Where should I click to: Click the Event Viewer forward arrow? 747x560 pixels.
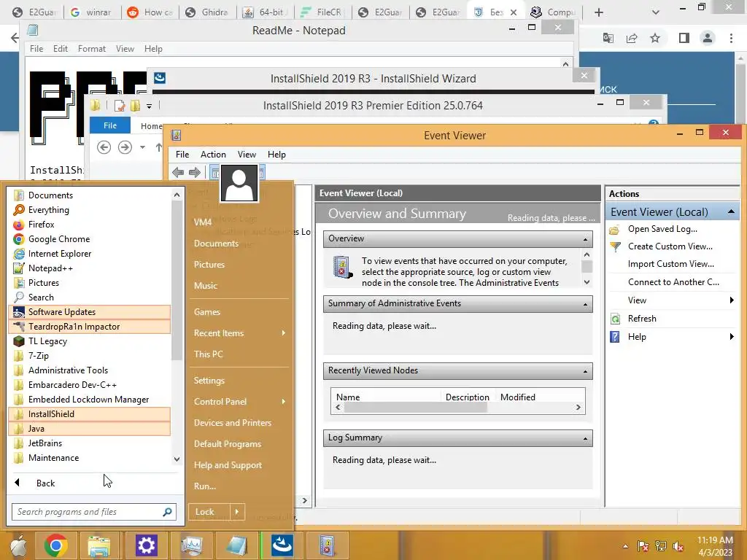click(194, 172)
